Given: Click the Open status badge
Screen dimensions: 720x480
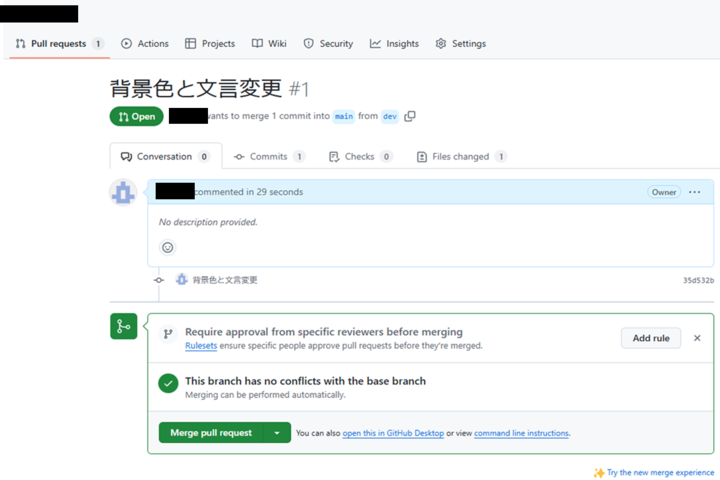Looking at the screenshot, I should pyautogui.click(x=136, y=117).
